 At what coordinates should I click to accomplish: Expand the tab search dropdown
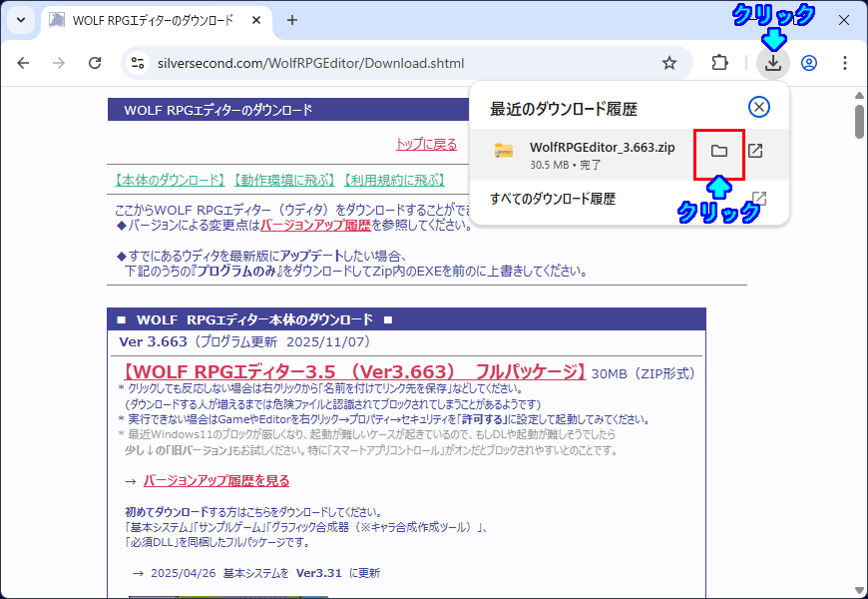(20, 20)
